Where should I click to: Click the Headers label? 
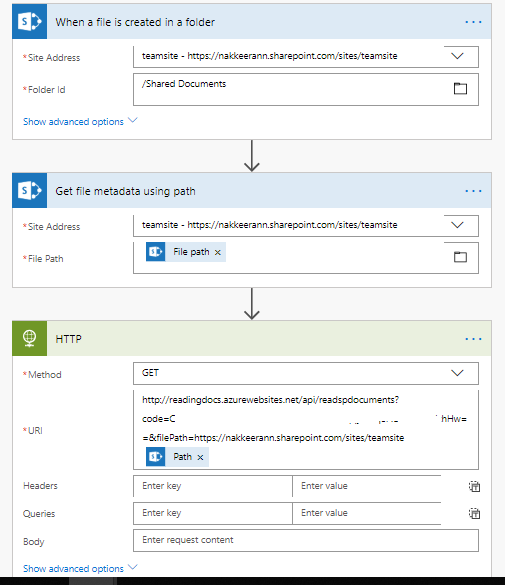coord(40,486)
